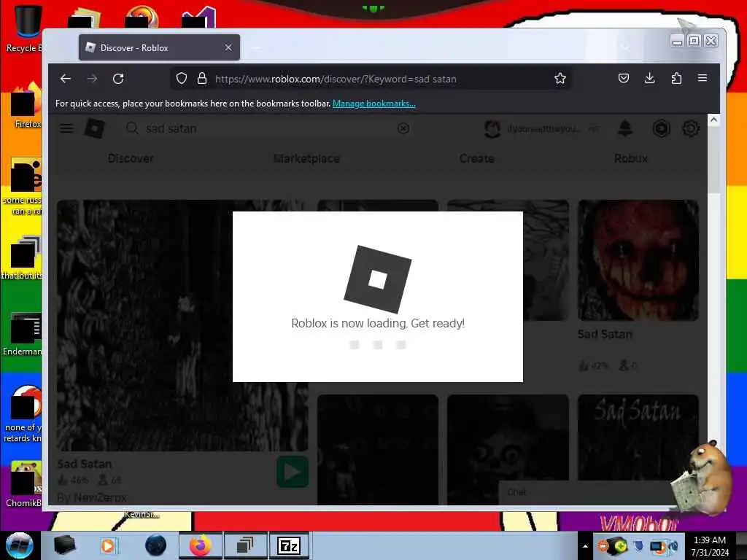
Task: Open the large Sad Satan game thumbnail
Action: [182, 325]
